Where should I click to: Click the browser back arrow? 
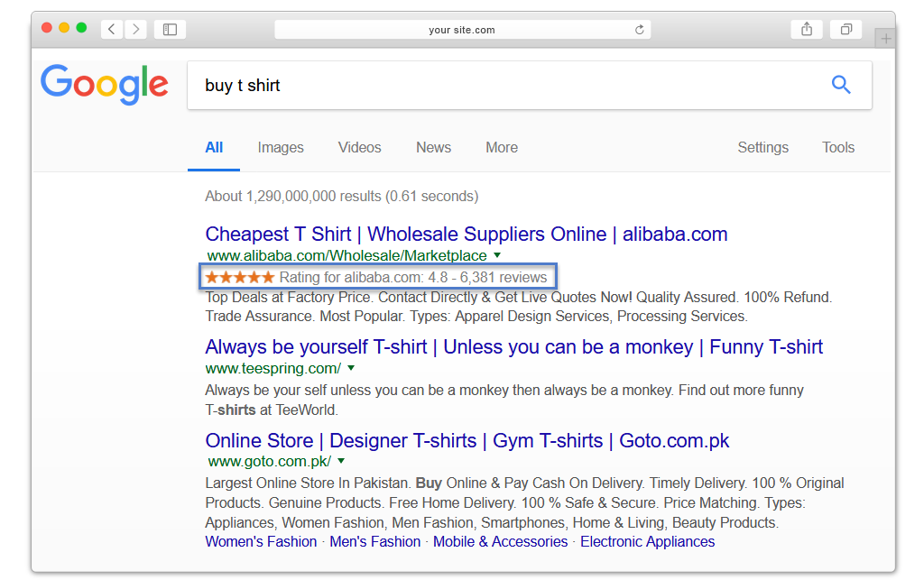coord(112,29)
